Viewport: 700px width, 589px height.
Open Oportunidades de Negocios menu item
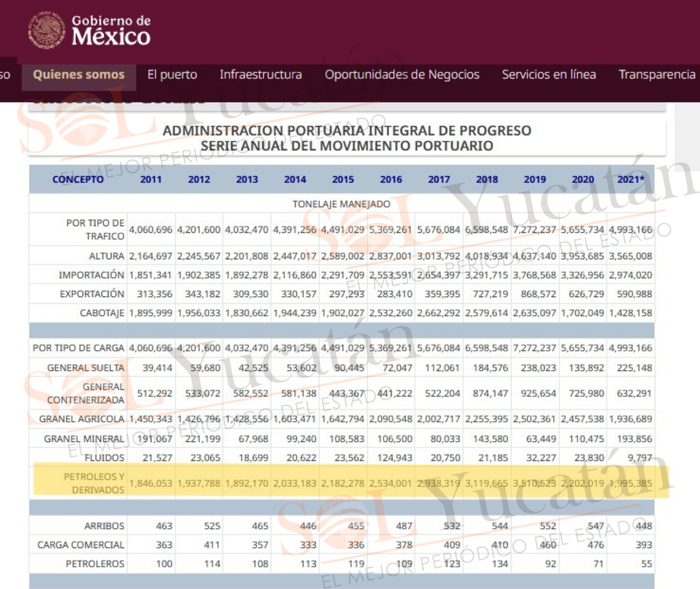pyautogui.click(x=402, y=75)
